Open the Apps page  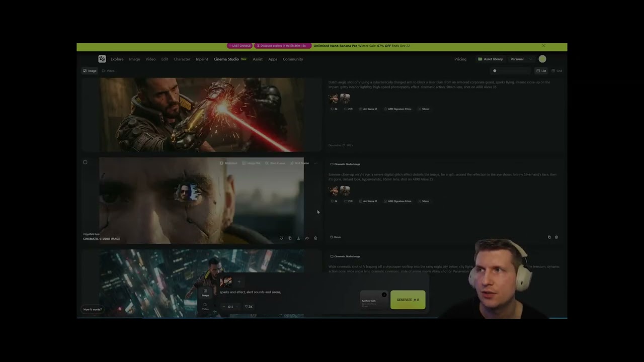point(273,59)
